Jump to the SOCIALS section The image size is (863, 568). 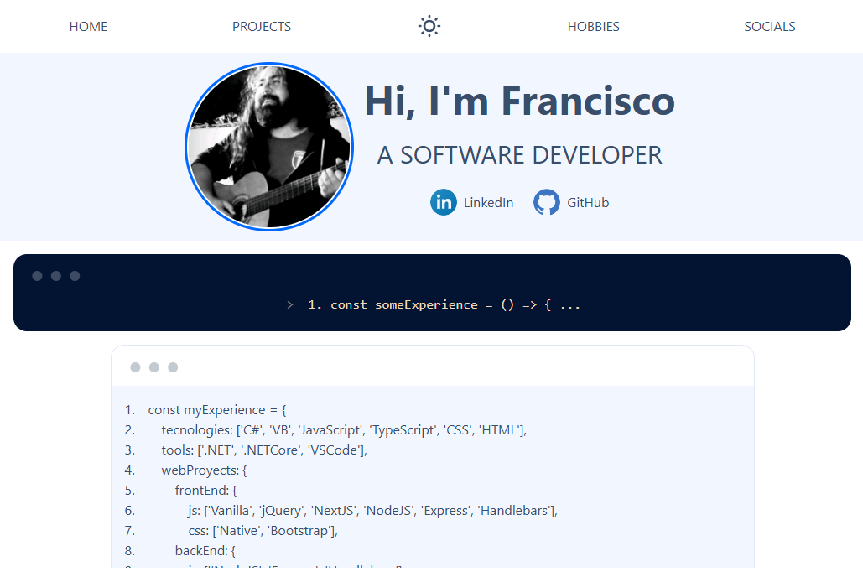[769, 26]
